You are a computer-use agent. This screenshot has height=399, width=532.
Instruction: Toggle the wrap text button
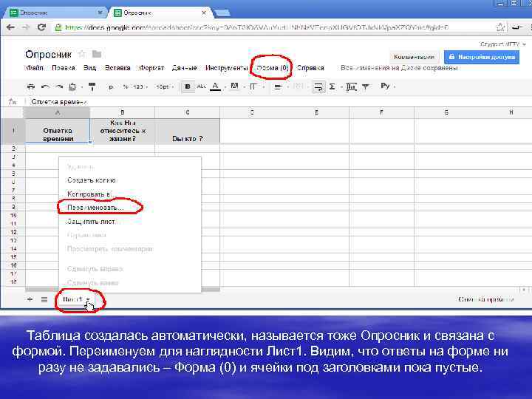[x=318, y=87]
